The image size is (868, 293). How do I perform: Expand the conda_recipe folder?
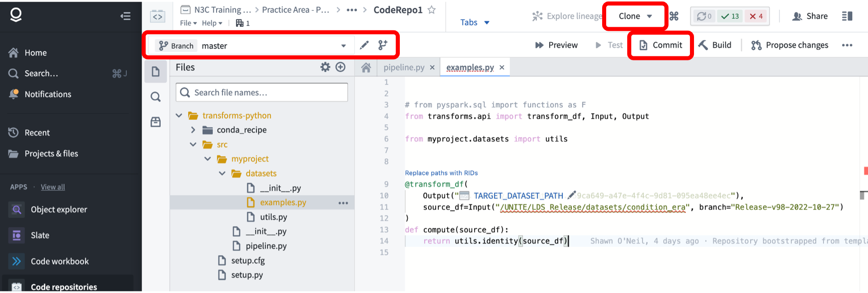pyautogui.click(x=193, y=130)
